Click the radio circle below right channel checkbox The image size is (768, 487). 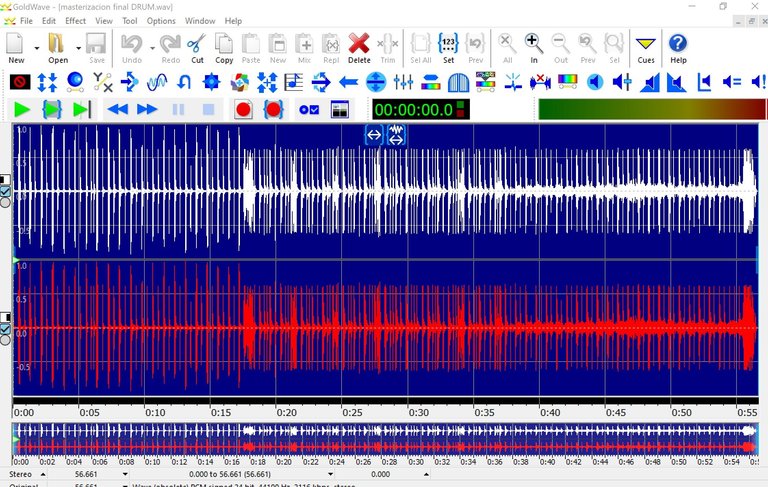pyautogui.click(x=5, y=340)
